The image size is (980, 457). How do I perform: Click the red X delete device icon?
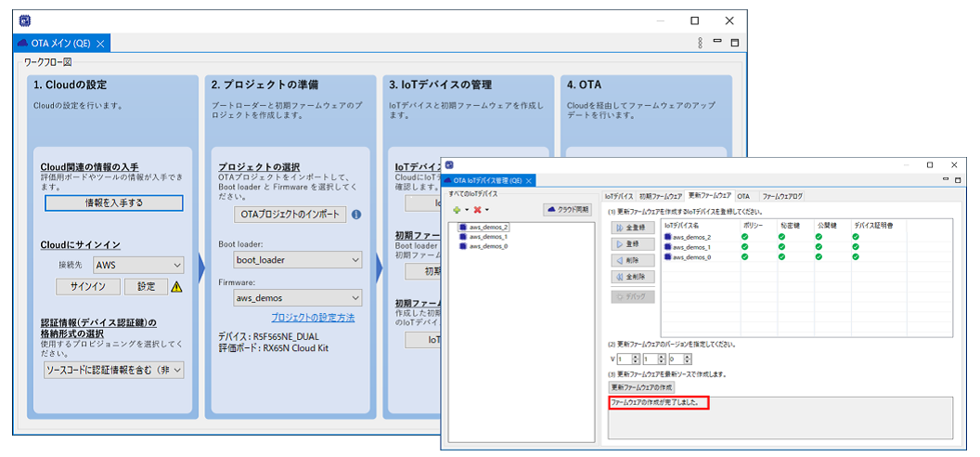point(478,210)
